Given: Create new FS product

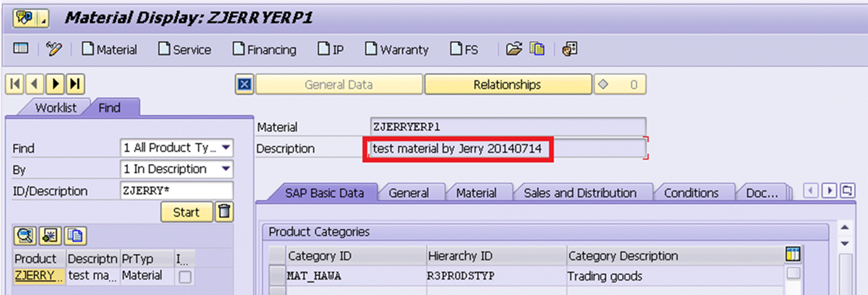Looking at the screenshot, I should pyautogui.click(x=464, y=49).
